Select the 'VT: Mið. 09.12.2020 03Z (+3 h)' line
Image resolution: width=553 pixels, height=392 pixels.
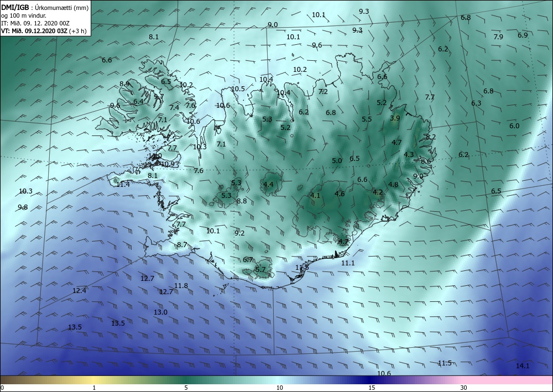pyautogui.click(x=44, y=31)
